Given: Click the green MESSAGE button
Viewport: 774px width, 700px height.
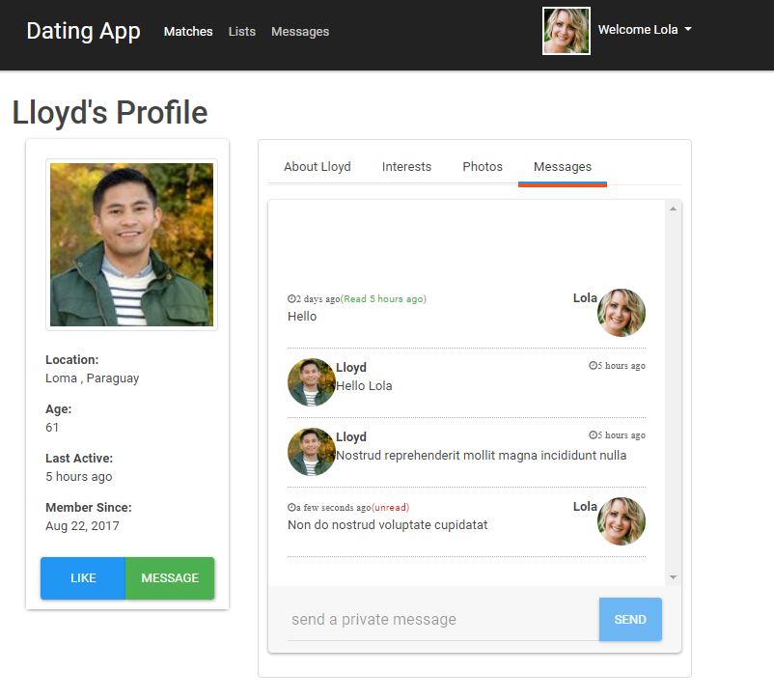Looking at the screenshot, I should [170, 578].
